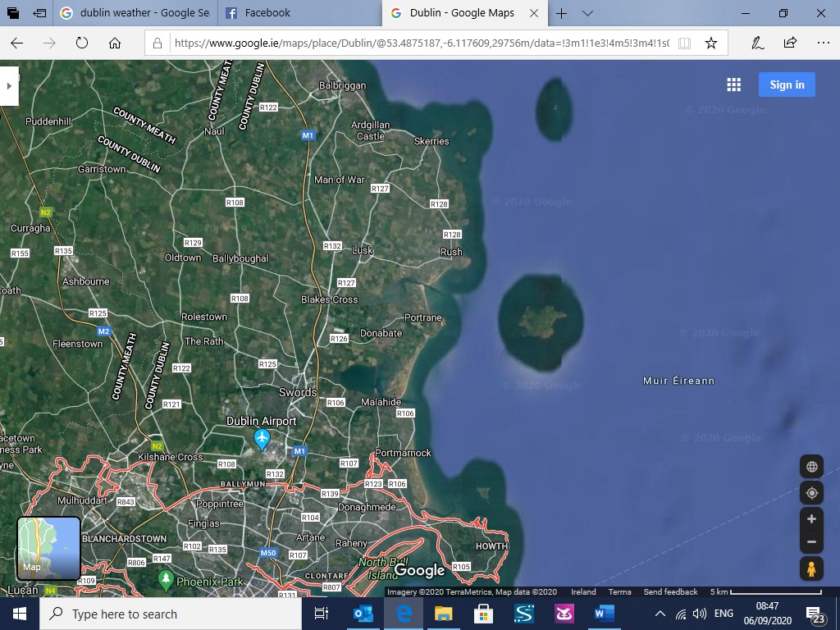
Task: Click the Malahide label on map
Action: [381, 402]
